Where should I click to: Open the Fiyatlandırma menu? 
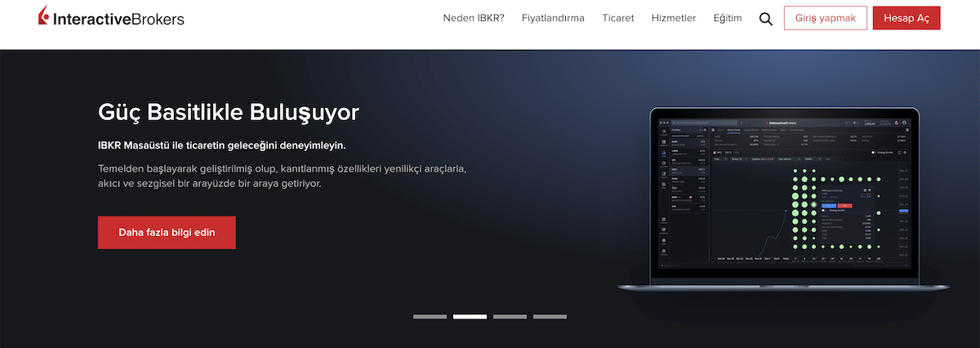point(554,18)
